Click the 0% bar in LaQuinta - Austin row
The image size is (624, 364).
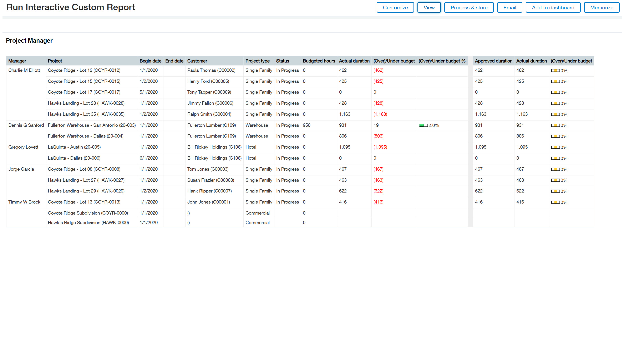pyautogui.click(x=555, y=147)
